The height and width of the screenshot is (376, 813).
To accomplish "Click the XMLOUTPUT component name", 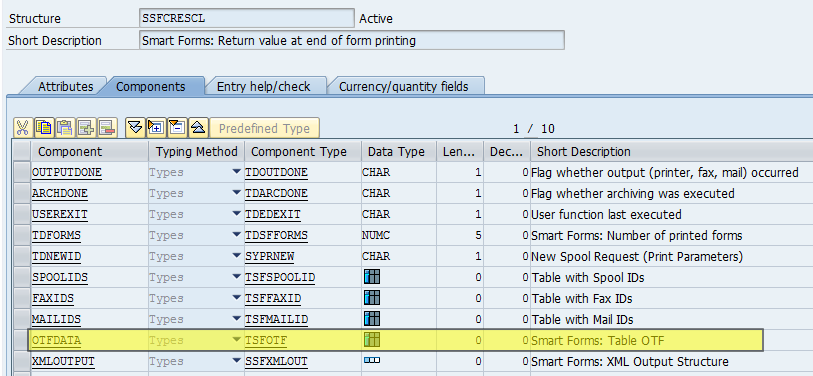I will click(x=63, y=361).
